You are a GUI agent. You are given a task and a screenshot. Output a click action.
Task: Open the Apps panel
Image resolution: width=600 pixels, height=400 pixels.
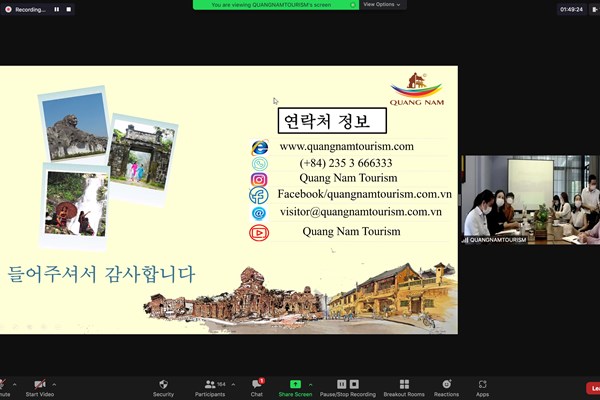coord(482,388)
